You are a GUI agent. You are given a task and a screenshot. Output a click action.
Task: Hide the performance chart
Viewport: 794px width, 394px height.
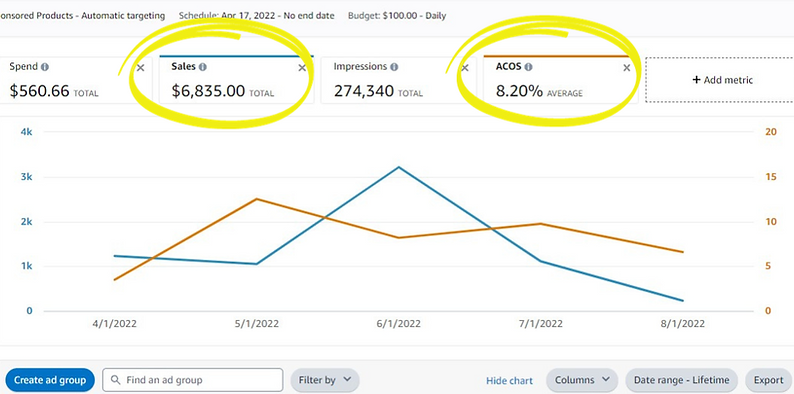tap(509, 381)
